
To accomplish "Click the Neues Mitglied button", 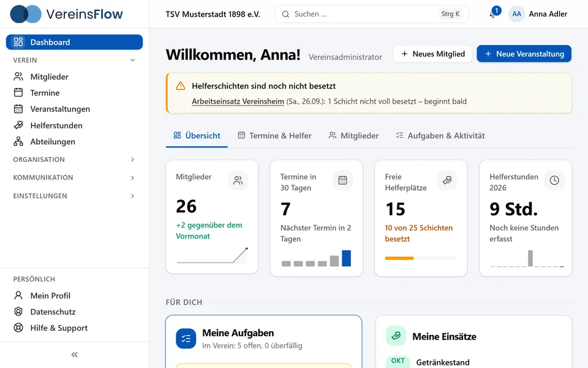I will tap(433, 54).
